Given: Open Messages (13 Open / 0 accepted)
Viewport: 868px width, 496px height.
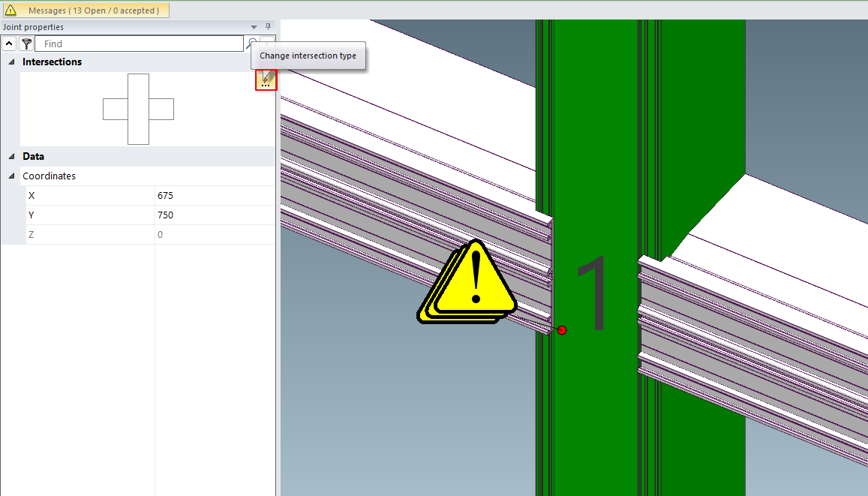Looking at the screenshot, I should coord(93,11).
